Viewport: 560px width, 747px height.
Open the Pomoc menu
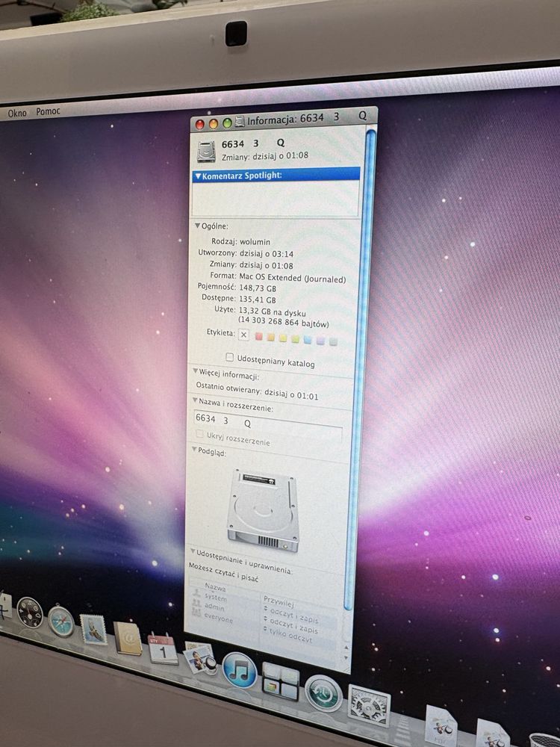[x=48, y=111]
